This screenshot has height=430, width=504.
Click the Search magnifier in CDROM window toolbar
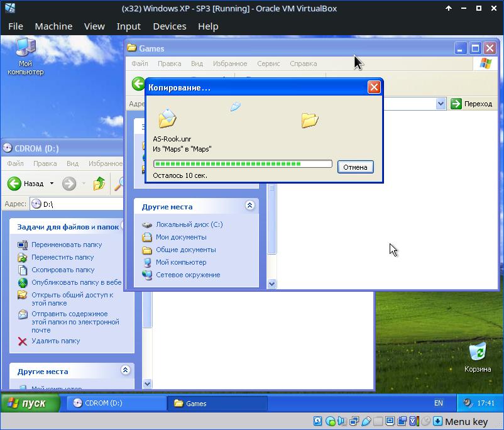(119, 184)
